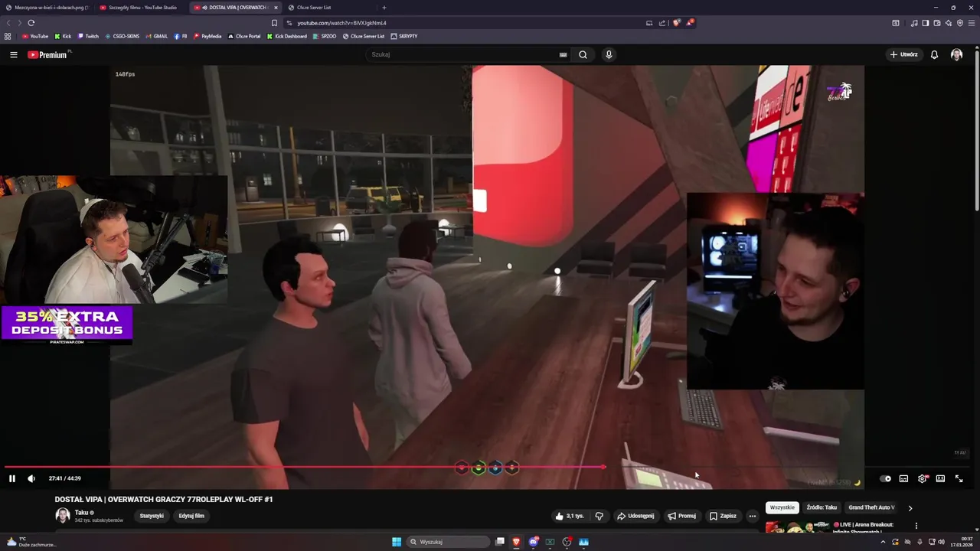The image size is (980, 551).
Task: Open the Taku channel avatar
Action: (63, 516)
